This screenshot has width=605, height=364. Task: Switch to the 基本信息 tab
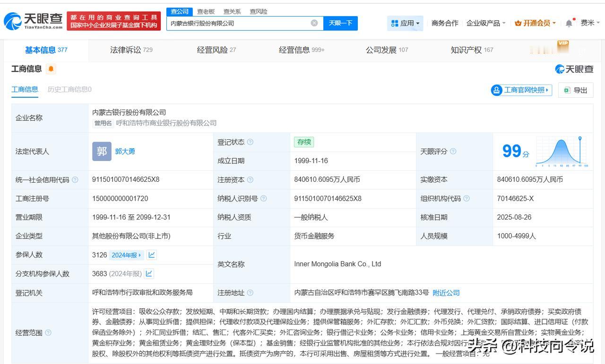click(46, 50)
